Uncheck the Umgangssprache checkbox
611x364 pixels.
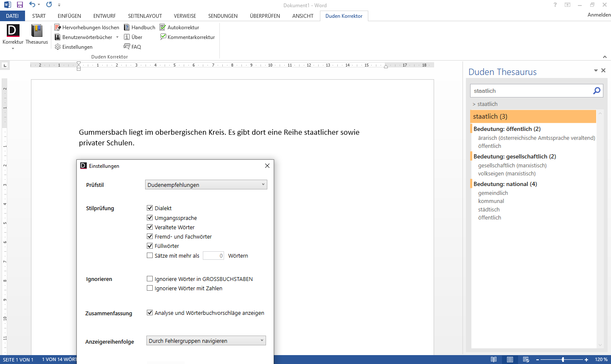point(150,217)
